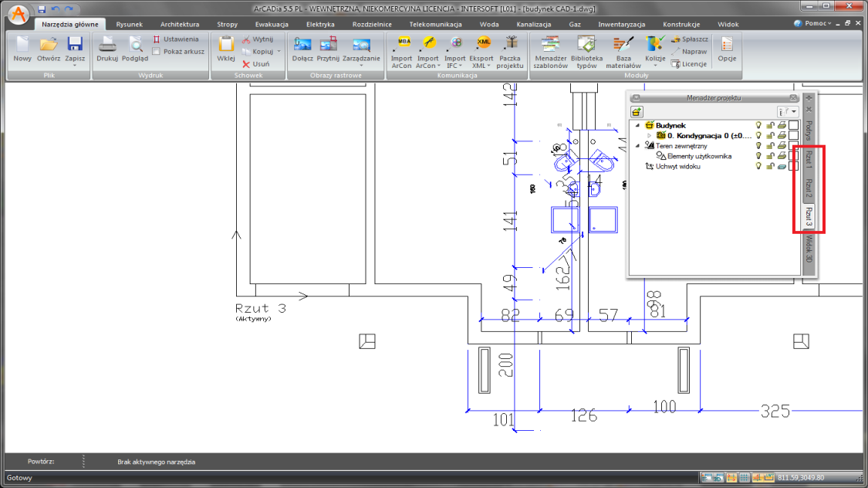Image resolution: width=868 pixels, height=488 pixels.
Task: Open Baza materiałów materials database
Action: pos(623,52)
